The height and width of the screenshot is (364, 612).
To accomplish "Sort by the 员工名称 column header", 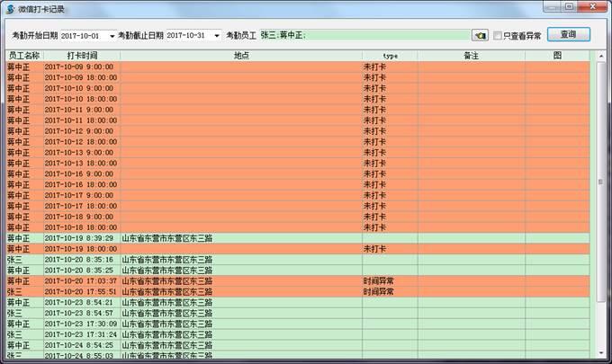I will [23, 56].
